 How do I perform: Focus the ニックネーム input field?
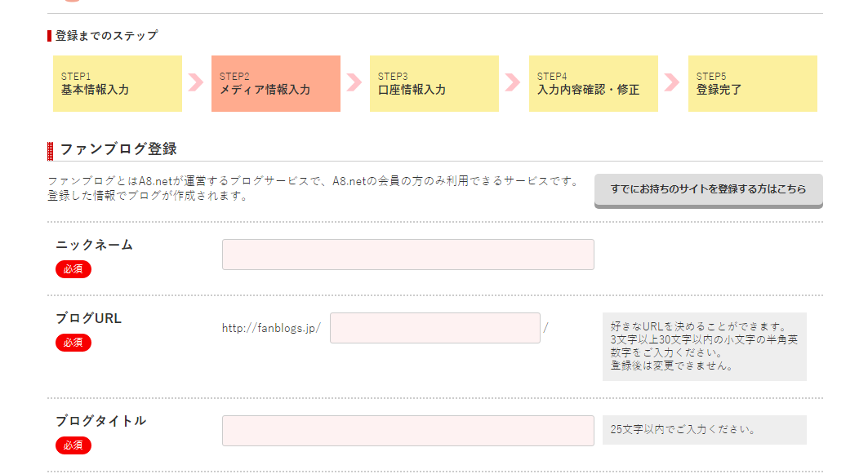point(408,255)
